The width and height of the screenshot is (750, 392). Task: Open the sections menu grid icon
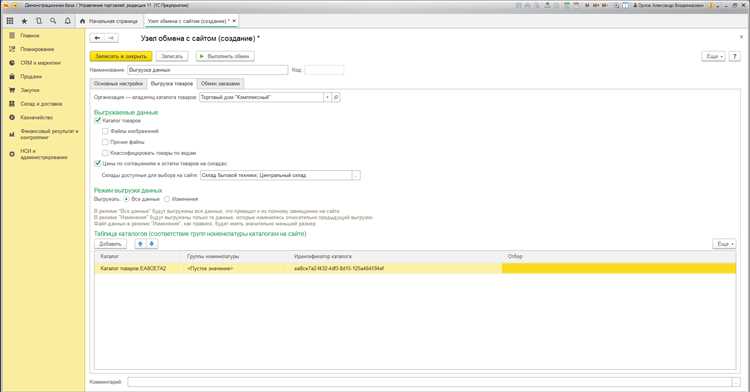click(x=10, y=21)
